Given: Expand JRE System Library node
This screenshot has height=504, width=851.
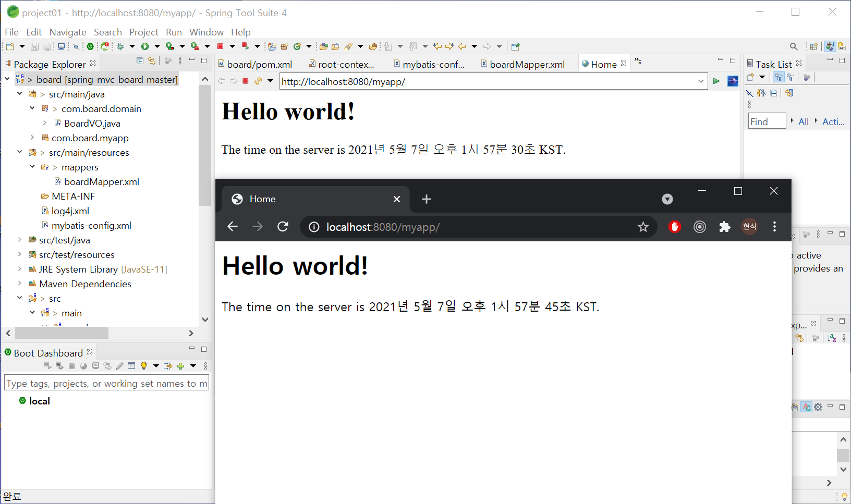Looking at the screenshot, I should click(x=20, y=269).
